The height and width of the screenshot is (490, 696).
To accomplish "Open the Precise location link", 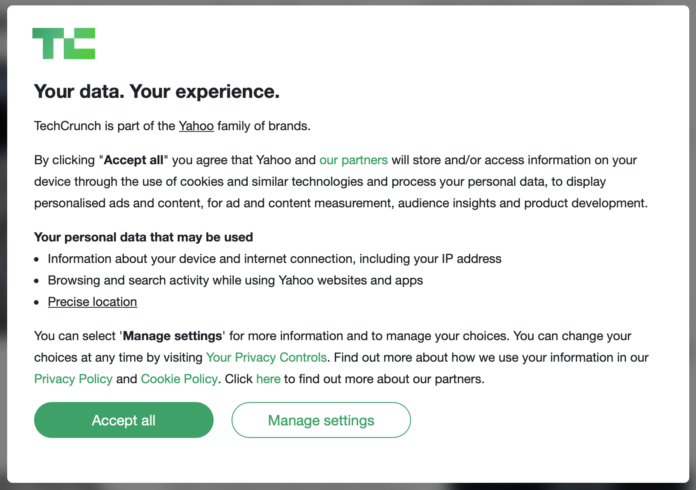I will point(92,302).
